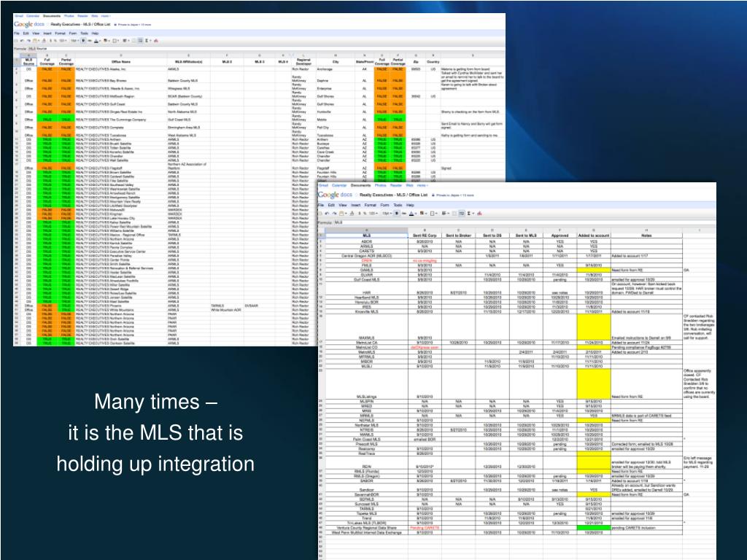
Task: Click the lock sharing icon in the front window
Action: pyautogui.click(x=433, y=195)
